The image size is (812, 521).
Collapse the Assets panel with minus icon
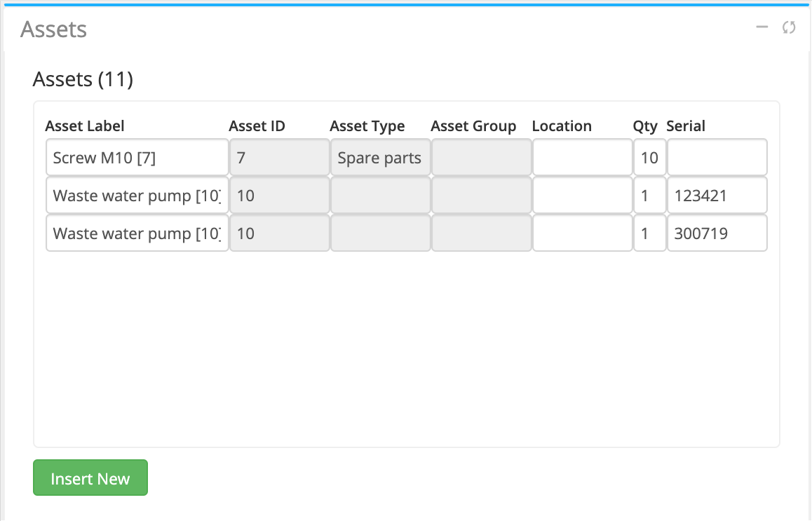point(762,27)
